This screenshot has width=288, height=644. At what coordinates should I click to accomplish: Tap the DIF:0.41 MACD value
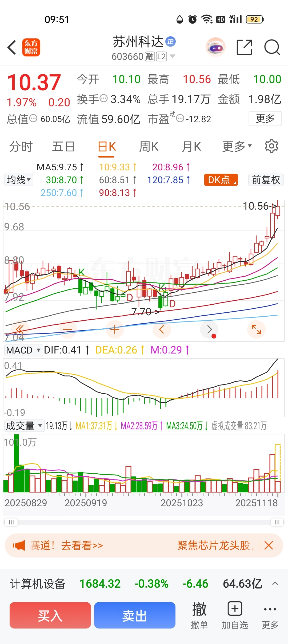tap(66, 350)
